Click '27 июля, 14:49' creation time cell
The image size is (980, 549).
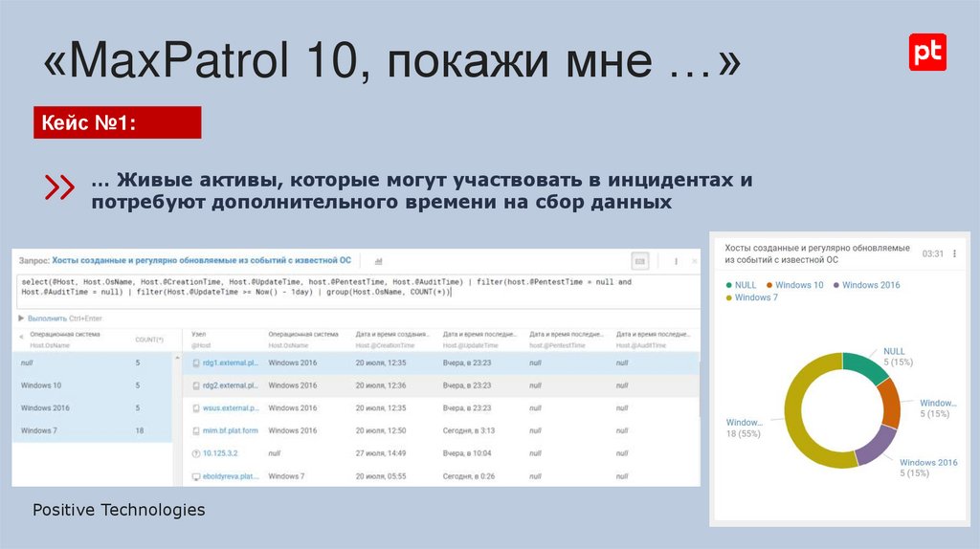381,453
